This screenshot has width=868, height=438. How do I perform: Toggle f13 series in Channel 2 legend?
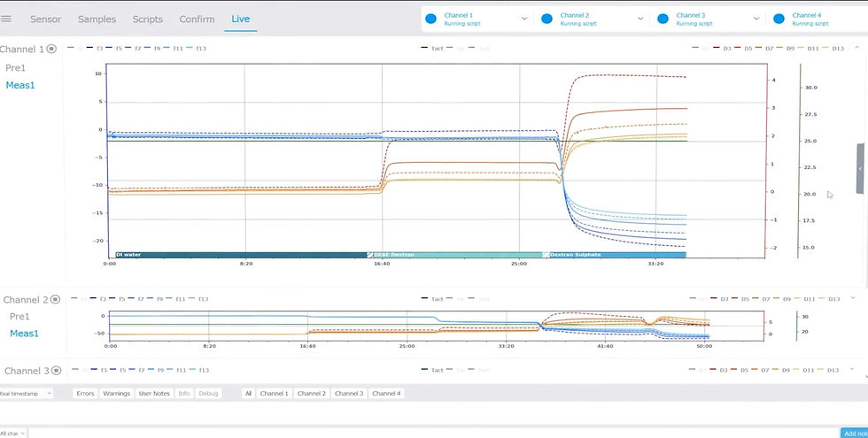[x=198, y=299]
